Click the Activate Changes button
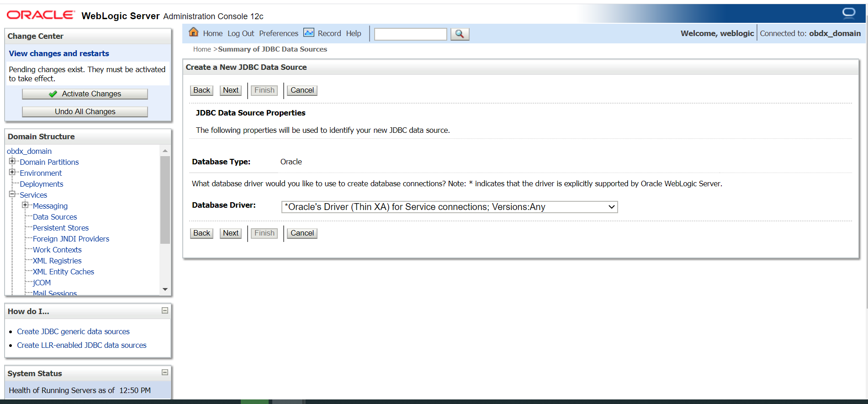868x404 pixels. click(x=85, y=94)
